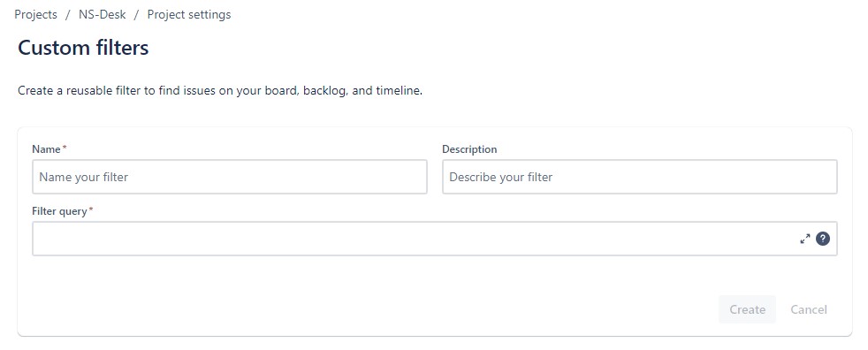Focus the Name your filter field
This screenshot has width=868, height=350.
[230, 178]
